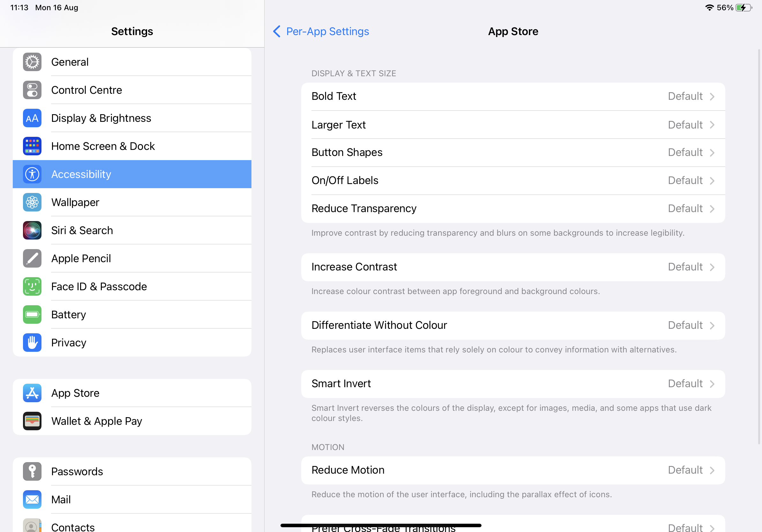
Task: Tap the Accessibility figure icon
Action: pos(32,174)
